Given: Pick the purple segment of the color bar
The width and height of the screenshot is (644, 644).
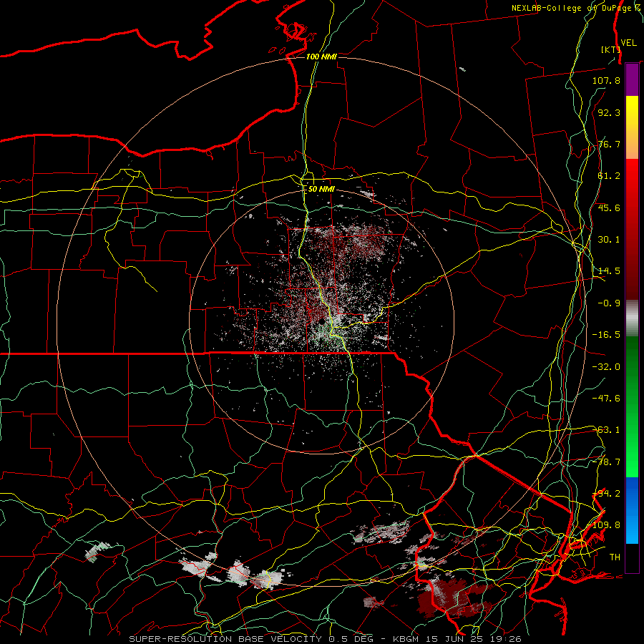Looking at the screenshot, I should [632, 79].
